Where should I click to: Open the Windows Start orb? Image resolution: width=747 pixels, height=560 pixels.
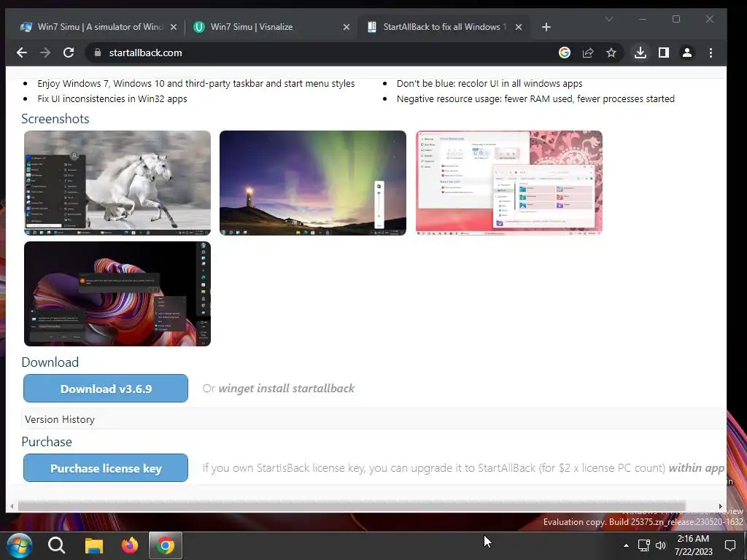coord(20,545)
